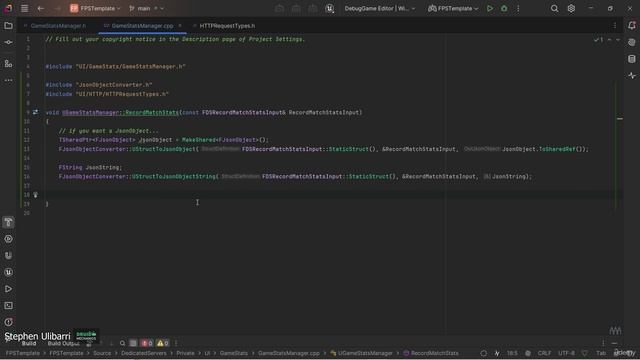Open the Commit tool window

[8, 42]
